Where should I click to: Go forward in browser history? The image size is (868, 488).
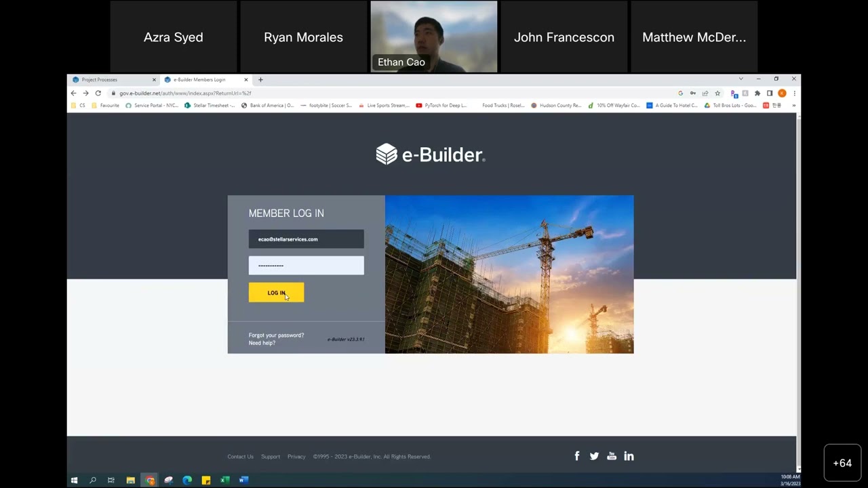(x=85, y=93)
